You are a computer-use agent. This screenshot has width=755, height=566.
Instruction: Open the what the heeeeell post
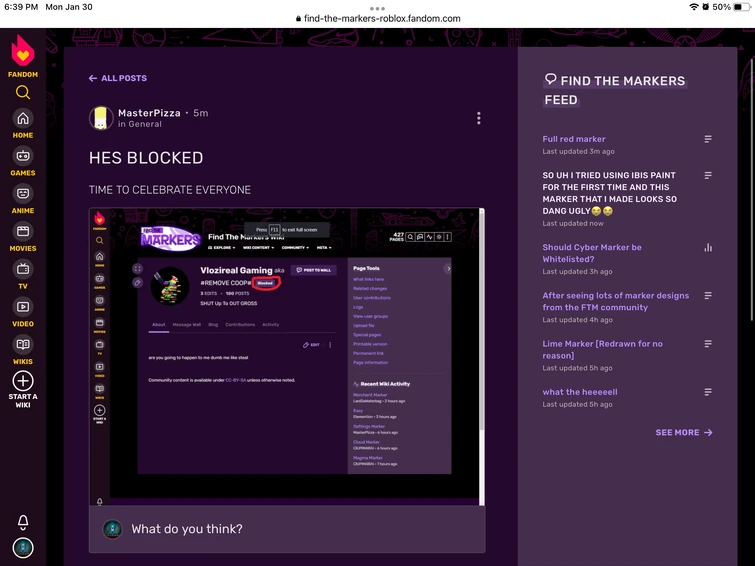click(580, 392)
